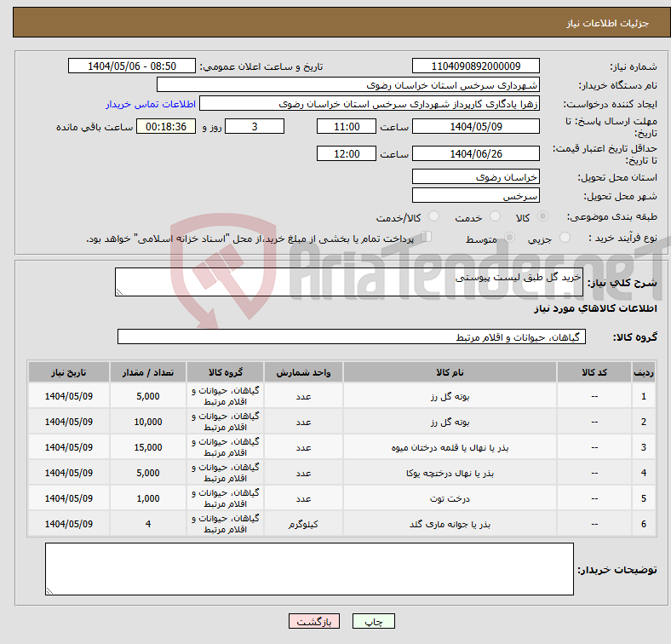
Task: Open اطلاعات تماس خریدار link
Action: point(151,104)
